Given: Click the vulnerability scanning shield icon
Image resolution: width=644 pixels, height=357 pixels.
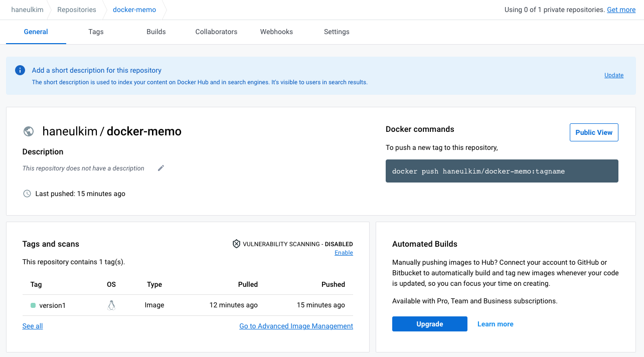Looking at the screenshot, I should pyautogui.click(x=236, y=244).
